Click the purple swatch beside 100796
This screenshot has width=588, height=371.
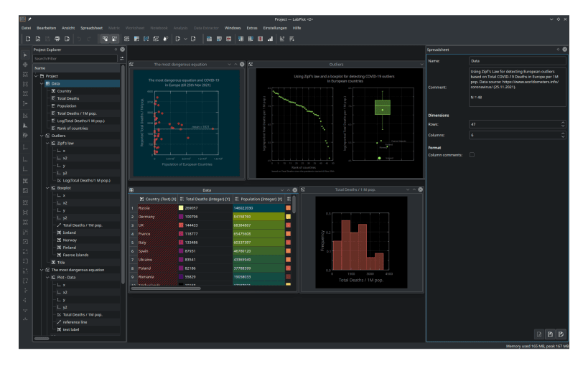point(181,217)
